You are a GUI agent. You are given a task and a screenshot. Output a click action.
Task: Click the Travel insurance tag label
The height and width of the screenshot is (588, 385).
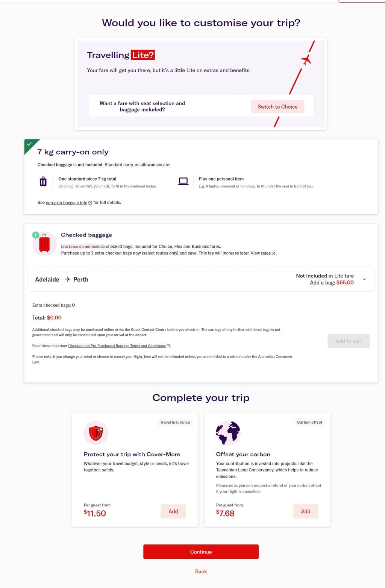175,422
